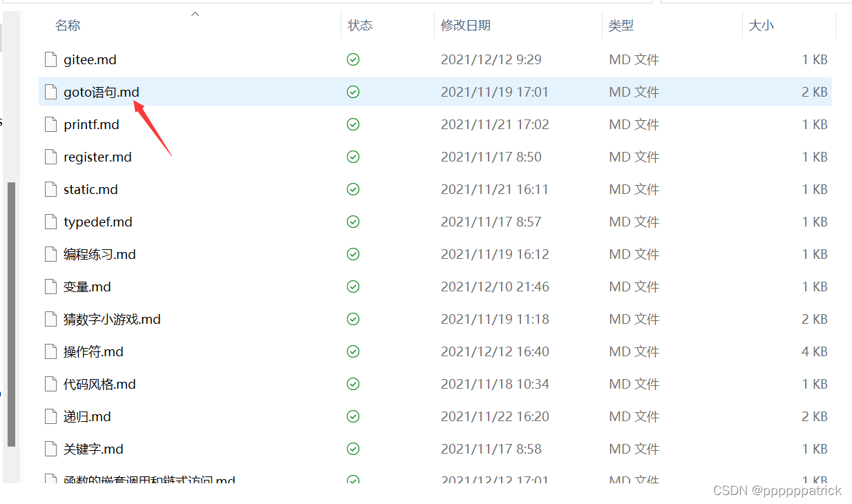Click the sync status checkmark for 猜数字小游戏.md
Viewport: 852px width, 504px height.
click(353, 319)
